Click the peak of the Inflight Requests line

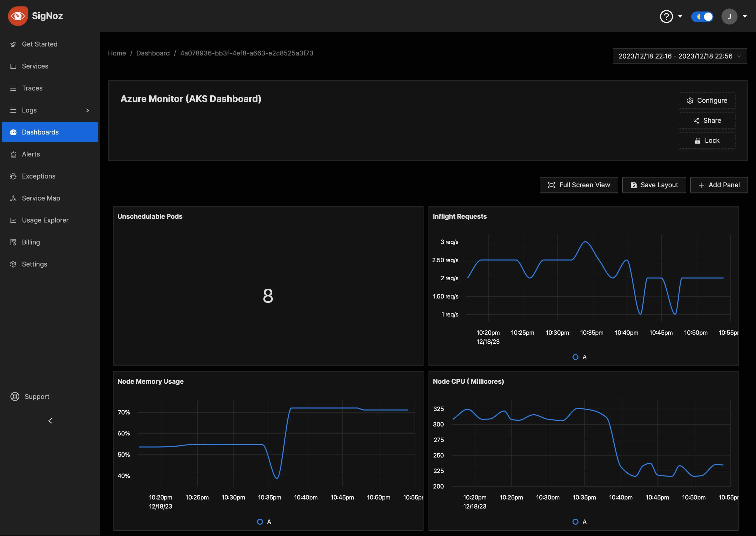pyautogui.click(x=585, y=242)
